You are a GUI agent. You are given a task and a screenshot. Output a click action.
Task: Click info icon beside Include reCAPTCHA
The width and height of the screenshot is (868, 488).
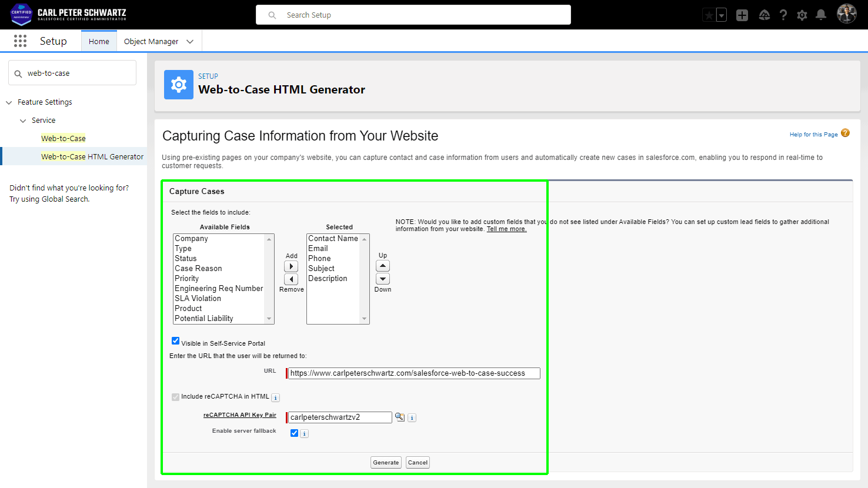276,398
